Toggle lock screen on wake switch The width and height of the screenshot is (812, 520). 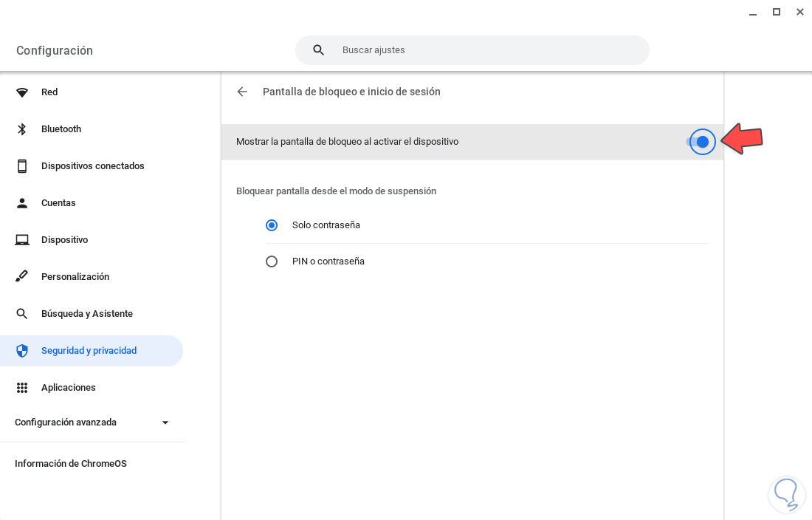(701, 142)
